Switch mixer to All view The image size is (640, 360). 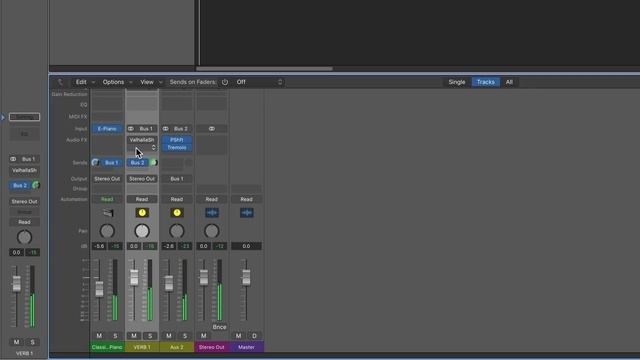[x=509, y=82]
